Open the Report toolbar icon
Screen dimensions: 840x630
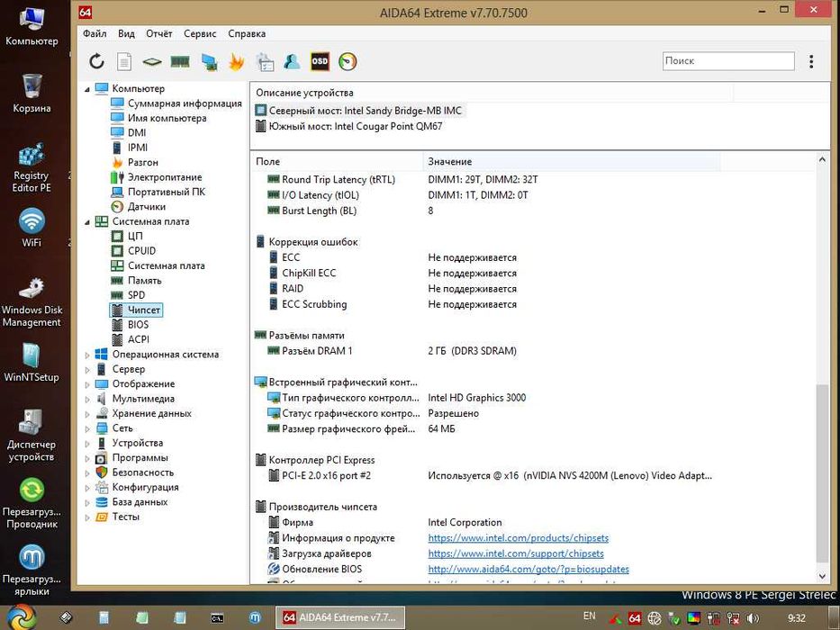(124, 61)
